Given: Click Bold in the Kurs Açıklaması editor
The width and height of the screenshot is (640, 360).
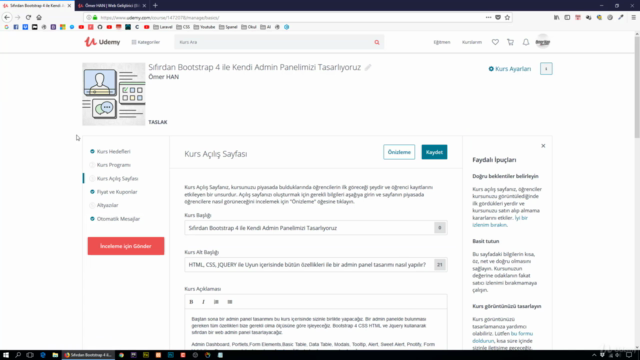Looking at the screenshot, I should tap(191, 302).
